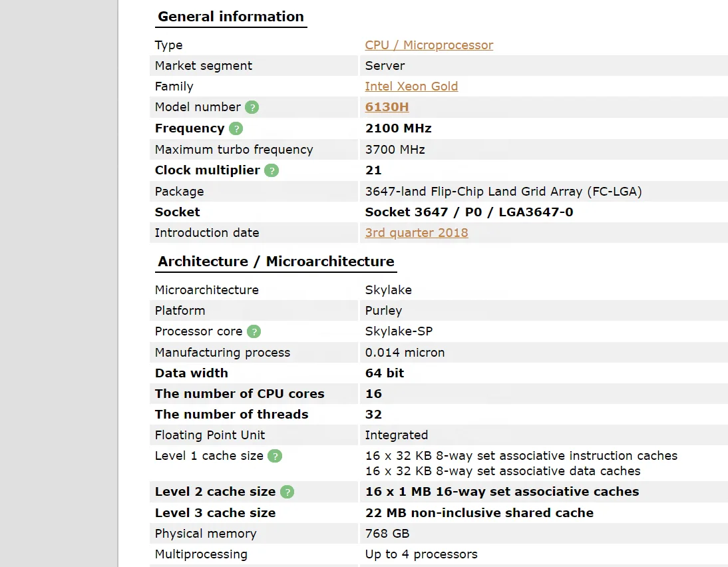The width and height of the screenshot is (728, 567).
Task: Open the CPU / Microprocessor link
Action: click(429, 45)
